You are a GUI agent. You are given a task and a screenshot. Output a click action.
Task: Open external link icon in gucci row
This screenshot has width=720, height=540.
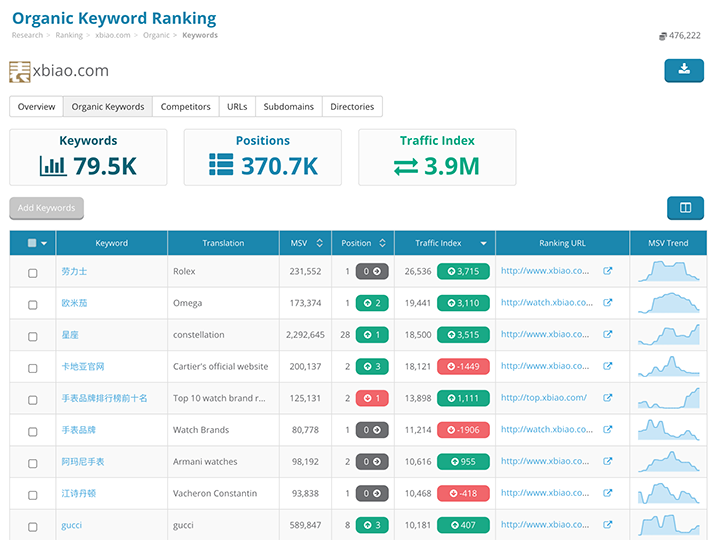pos(608,525)
